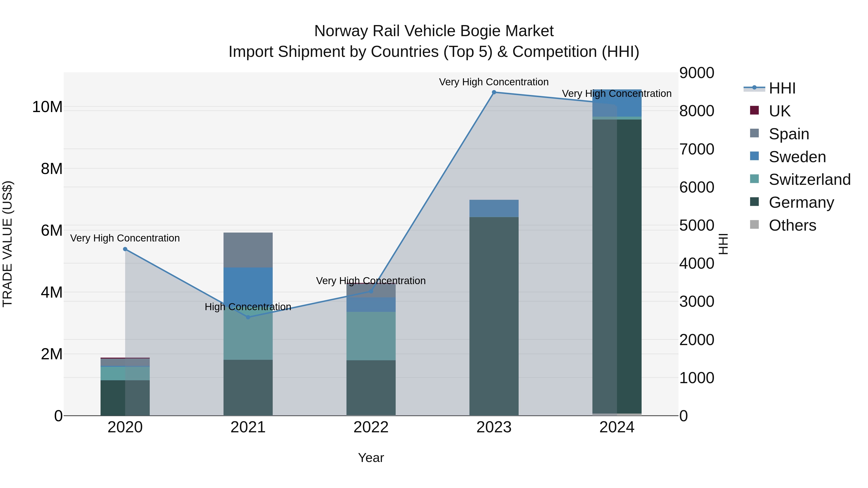The width and height of the screenshot is (868, 488).
Task: Select the 2023 HHI data point
Action: coord(494,92)
